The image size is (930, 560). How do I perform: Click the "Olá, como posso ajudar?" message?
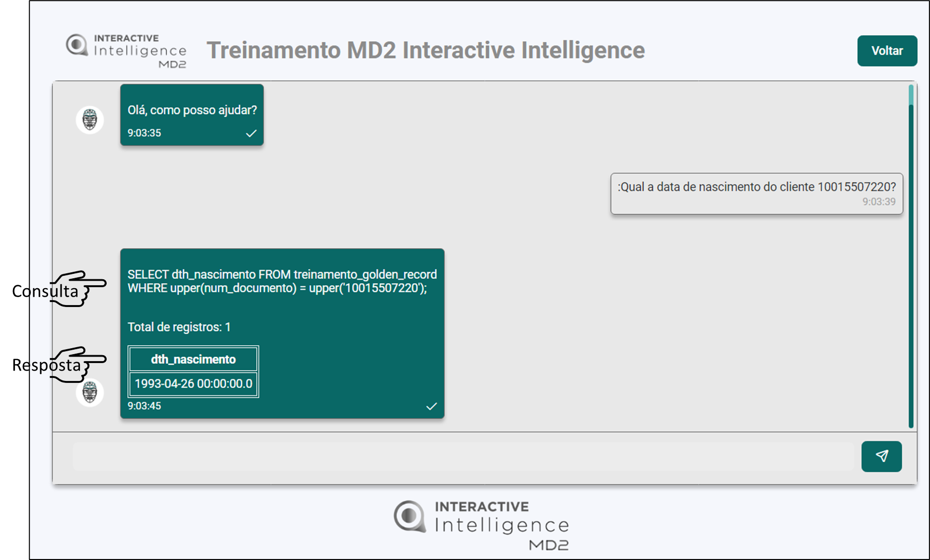(192, 110)
